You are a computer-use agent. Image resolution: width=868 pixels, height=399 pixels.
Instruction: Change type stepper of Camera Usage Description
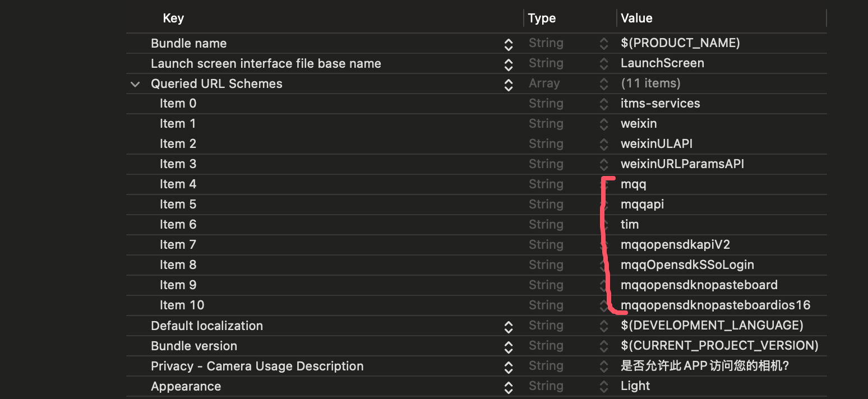point(603,366)
